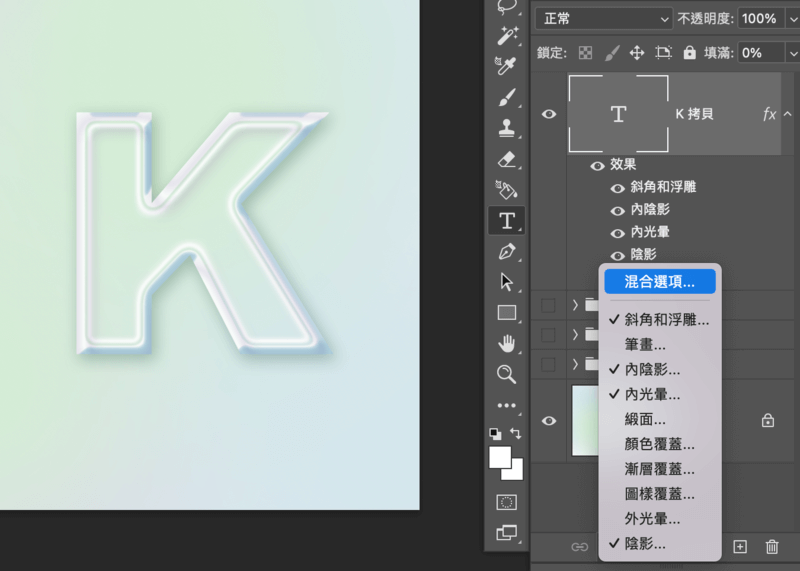This screenshot has height=571, width=800.
Task: Select the Zoom magnifier tool
Action: [x=507, y=374]
